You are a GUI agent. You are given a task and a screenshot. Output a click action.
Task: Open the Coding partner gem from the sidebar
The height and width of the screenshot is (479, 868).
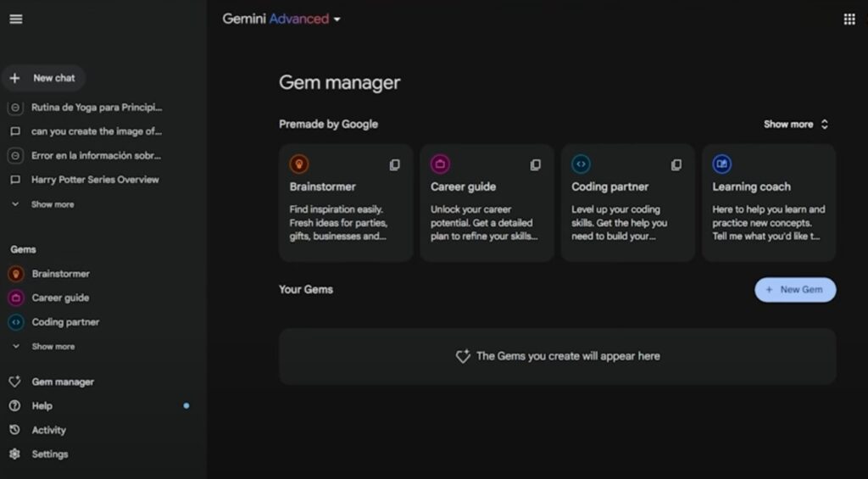click(65, 321)
